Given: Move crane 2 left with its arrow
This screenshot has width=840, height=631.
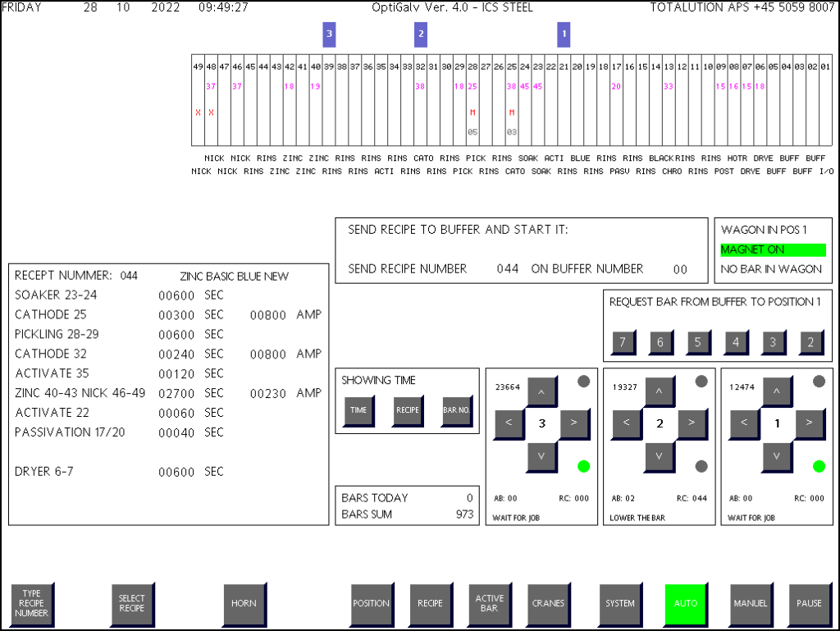Looking at the screenshot, I should click(x=627, y=423).
